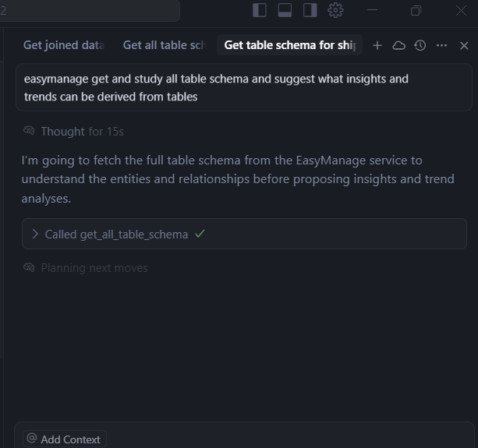Image resolution: width=478 pixels, height=448 pixels.
Task: Select the Get table schema for ship tab
Action: tap(289, 45)
